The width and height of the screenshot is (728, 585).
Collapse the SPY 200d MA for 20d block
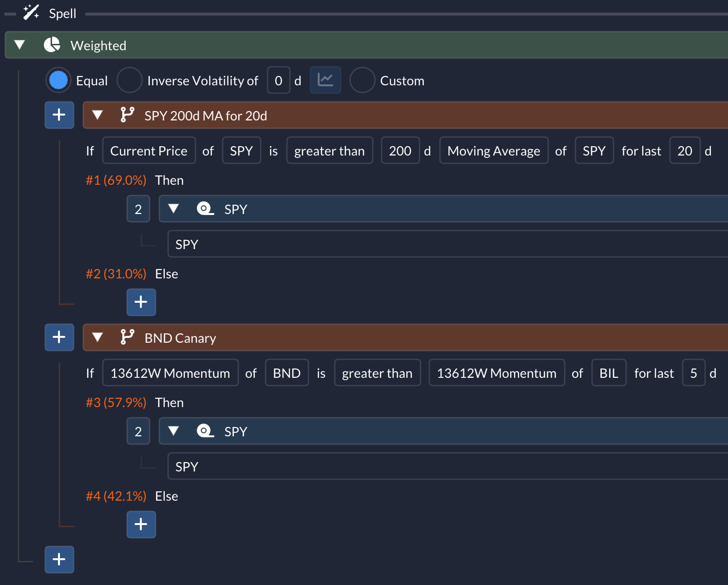(97, 115)
